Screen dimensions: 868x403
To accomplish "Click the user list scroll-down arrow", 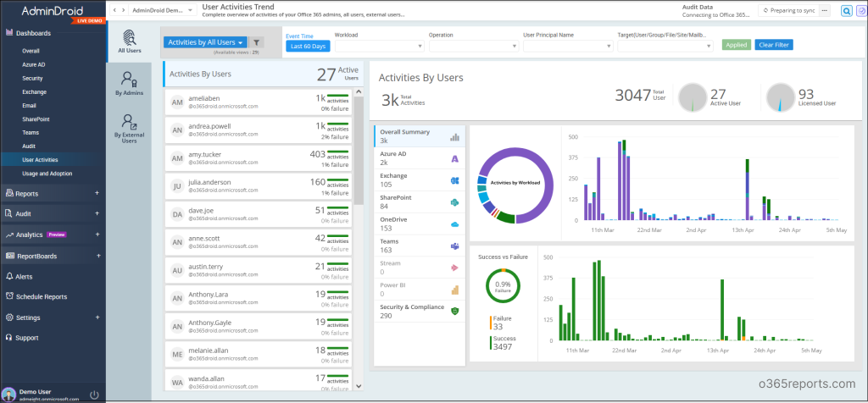I will (x=359, y=386).
